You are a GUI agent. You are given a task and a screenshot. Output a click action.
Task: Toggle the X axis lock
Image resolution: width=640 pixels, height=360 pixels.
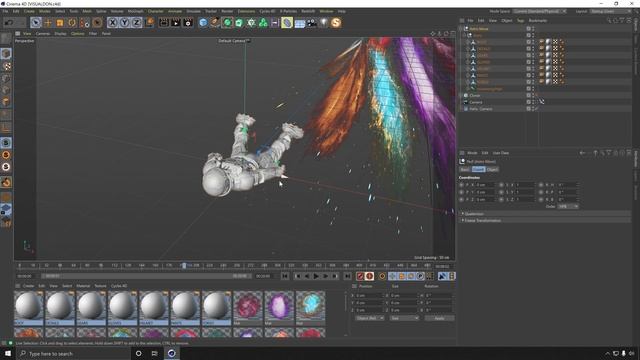[113, 22]
